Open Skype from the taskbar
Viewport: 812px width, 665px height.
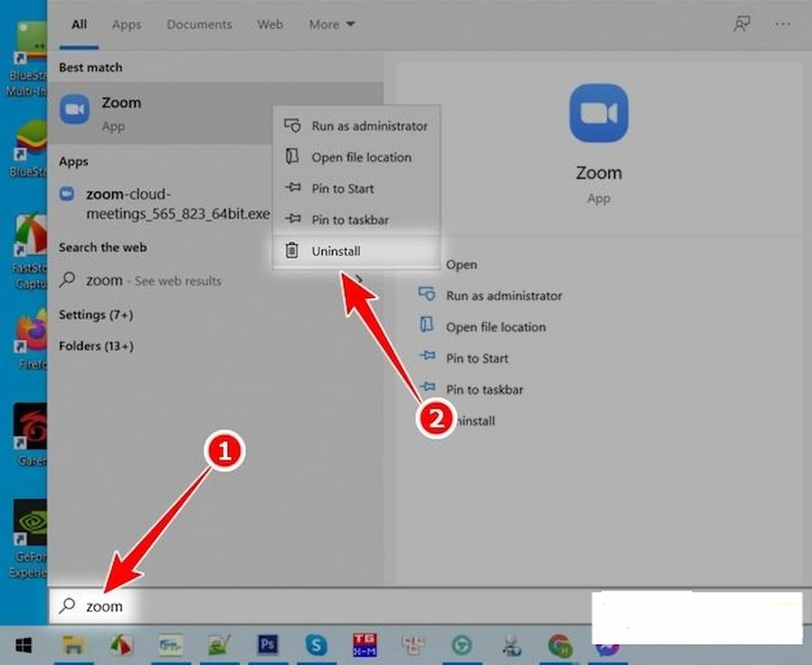point(316,645)
